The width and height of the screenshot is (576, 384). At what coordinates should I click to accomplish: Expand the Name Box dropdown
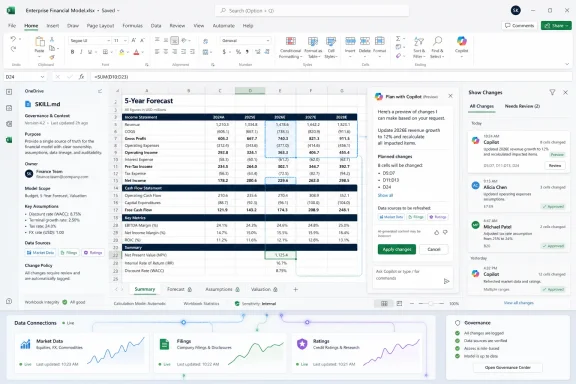point(42,77)
